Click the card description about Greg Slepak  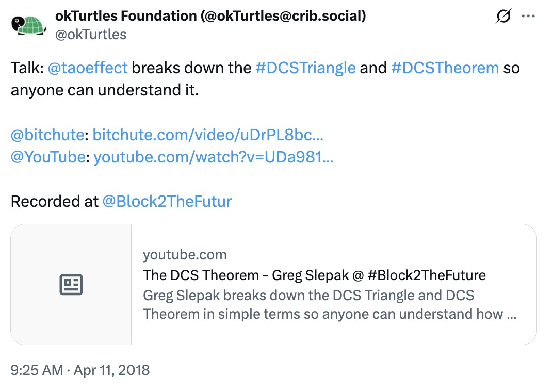(x=330, y=305)
